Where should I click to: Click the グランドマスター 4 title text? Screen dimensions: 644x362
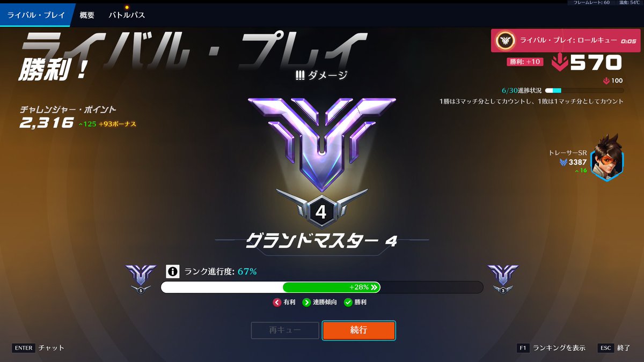[x=321, y=242]
